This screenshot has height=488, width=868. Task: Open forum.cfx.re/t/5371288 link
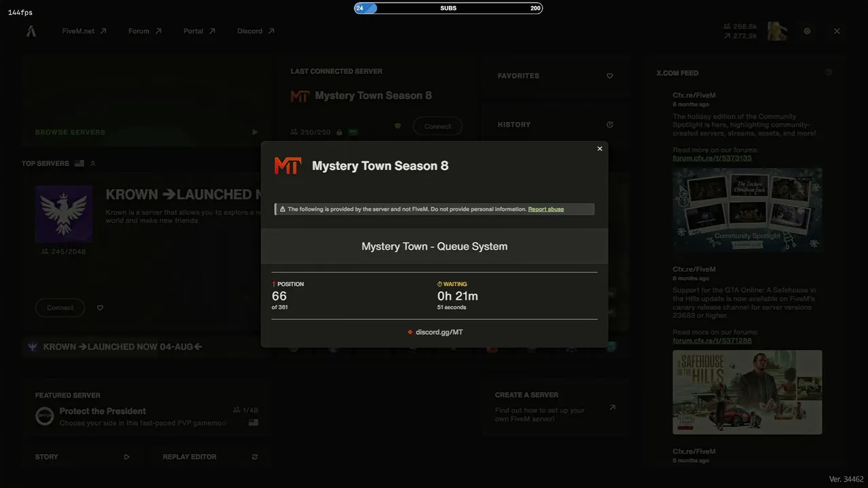pos(712,340)
